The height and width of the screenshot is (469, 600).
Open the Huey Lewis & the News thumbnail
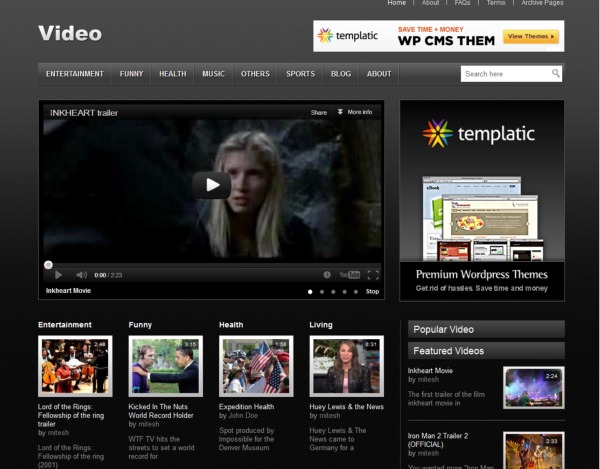point(347,366)
